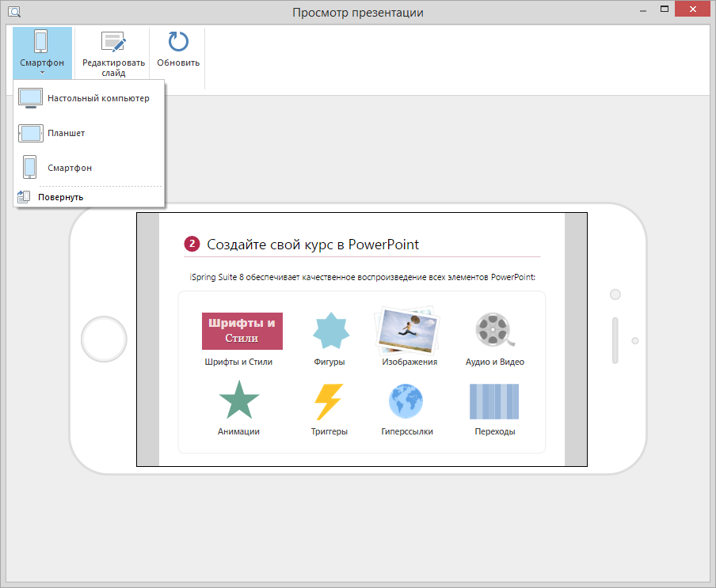
Task: Maximize the Просмотр презентации window
Action: tap(665, 9)
